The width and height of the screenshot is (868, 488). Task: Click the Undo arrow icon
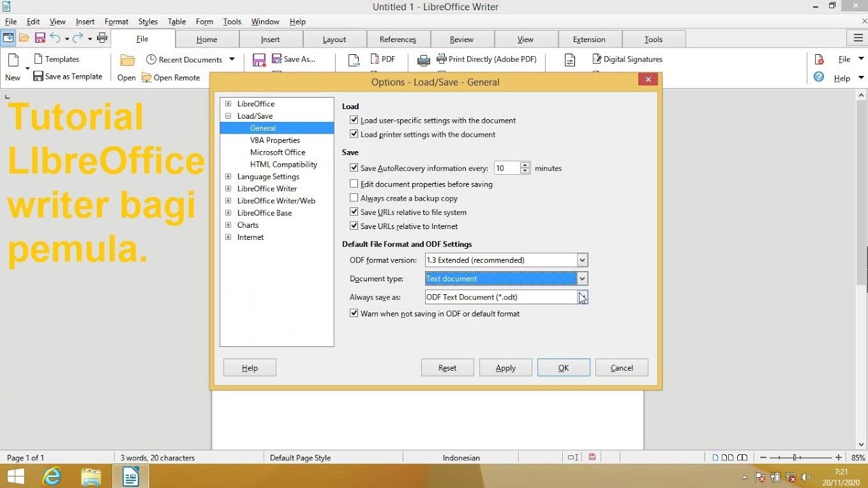[x=55, y=38]
